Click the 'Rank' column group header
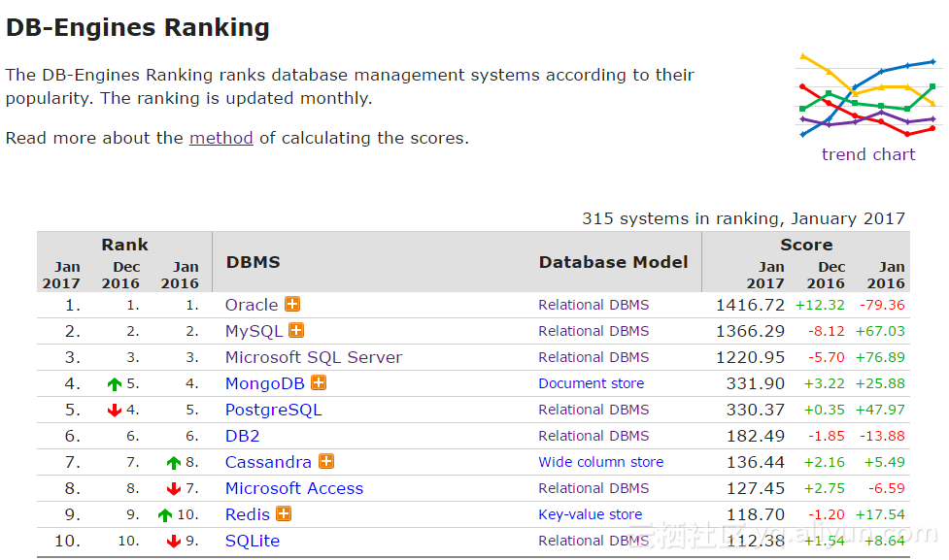Screen dimensions: 949x560 pos(124,245)
